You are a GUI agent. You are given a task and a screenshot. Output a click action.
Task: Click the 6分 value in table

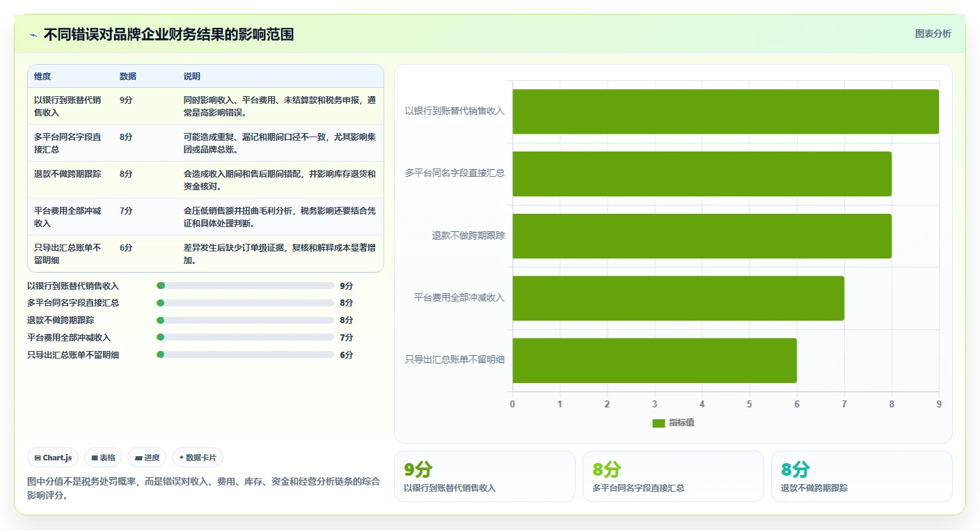coord(126,247)
